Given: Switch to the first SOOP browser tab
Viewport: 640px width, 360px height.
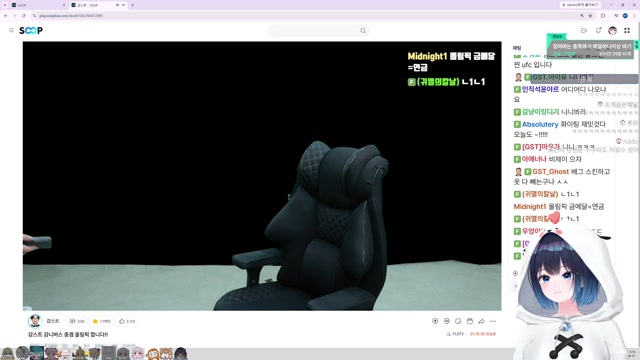Looking at the screenshot, I should click(38, 5).
